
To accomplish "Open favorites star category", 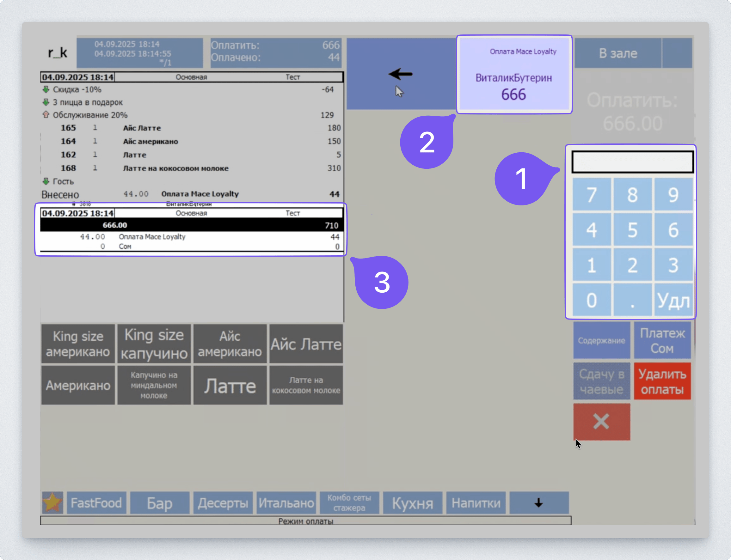I will 52,503.
